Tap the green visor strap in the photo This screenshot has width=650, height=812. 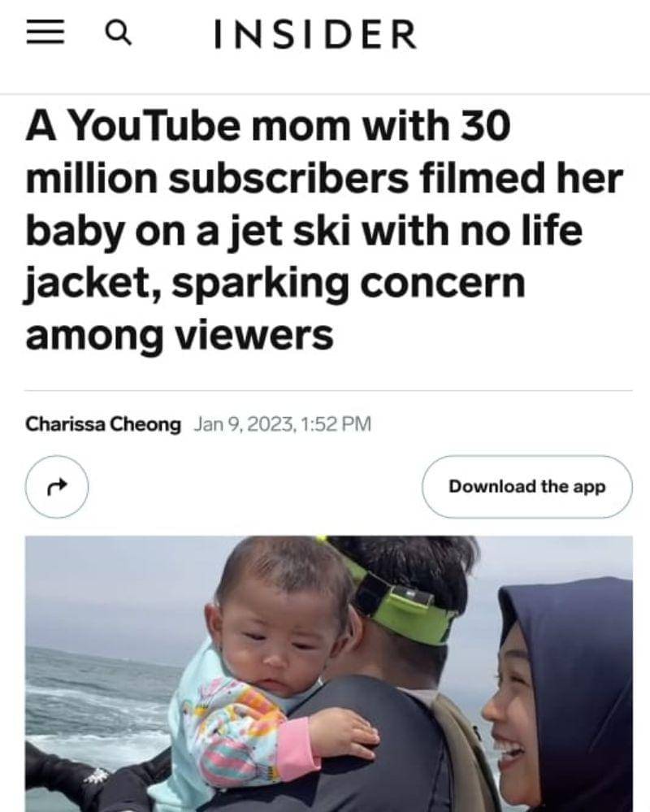(x=409, y=606)
